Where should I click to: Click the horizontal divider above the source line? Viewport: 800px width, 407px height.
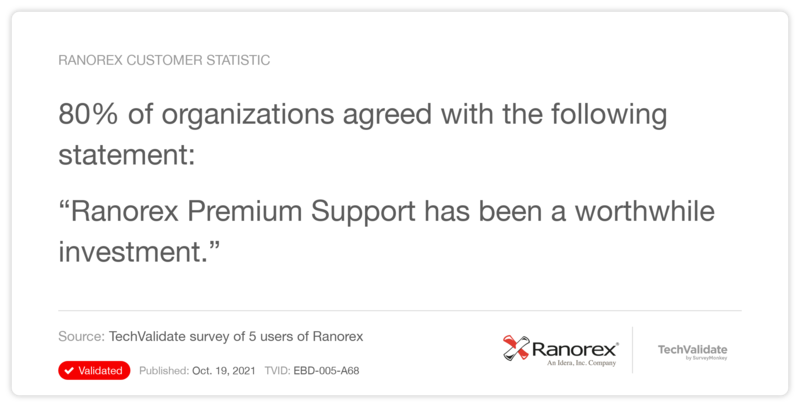[399, 310]
